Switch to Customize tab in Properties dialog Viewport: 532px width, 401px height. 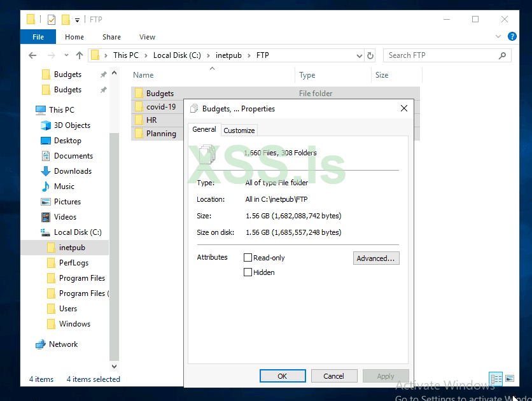click(x=239, y=130)
